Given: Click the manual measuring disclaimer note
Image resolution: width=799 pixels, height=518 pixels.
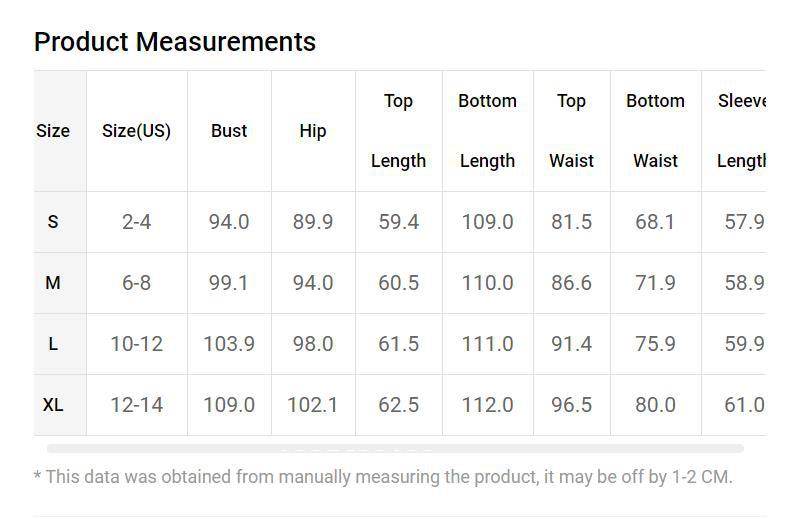Looking at the screenshot, I should click(x=383, y=477).
